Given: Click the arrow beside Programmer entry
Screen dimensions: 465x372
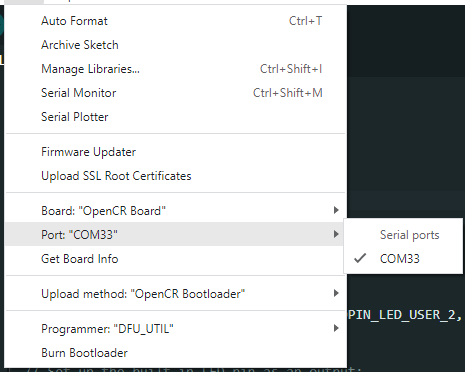Looking at the screenshot, I should pyautogui.click(x=336, y=328).
